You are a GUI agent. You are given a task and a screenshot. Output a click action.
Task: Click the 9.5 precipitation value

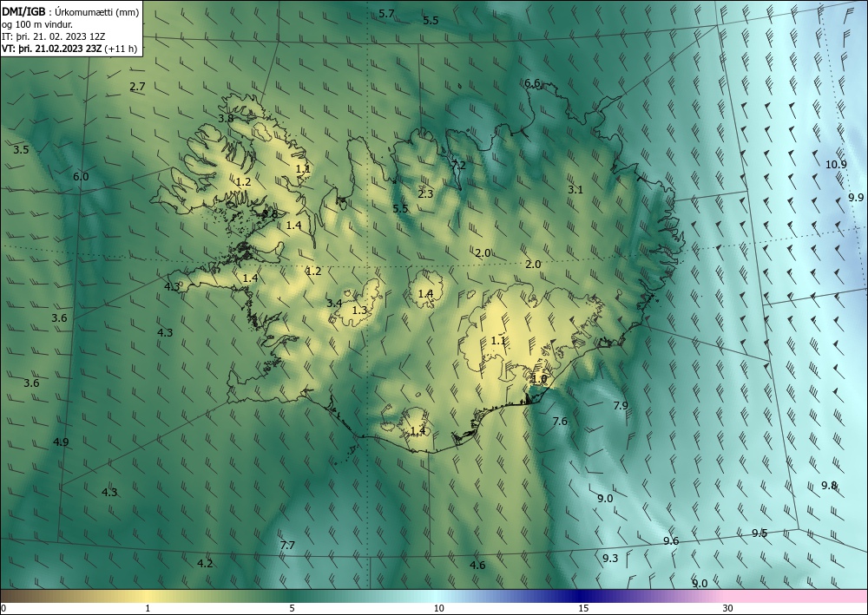pyautogui.click(x=759, y=533)
